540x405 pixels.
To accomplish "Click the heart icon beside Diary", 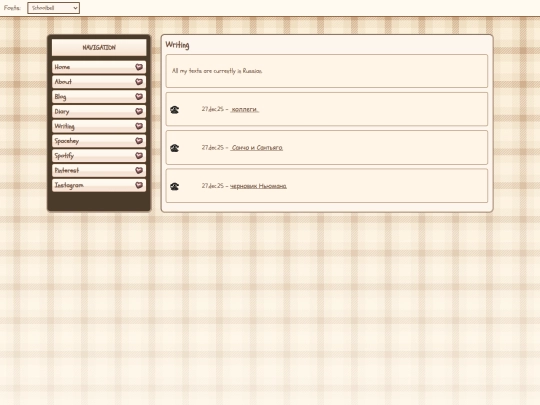I will pyautogui.click(x=139, y=111).
